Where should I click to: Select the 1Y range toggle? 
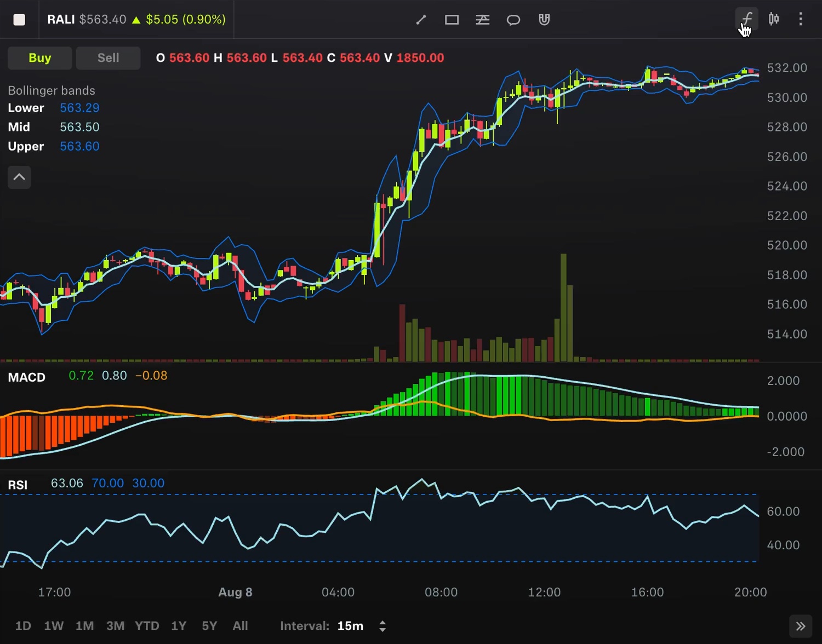178,625
